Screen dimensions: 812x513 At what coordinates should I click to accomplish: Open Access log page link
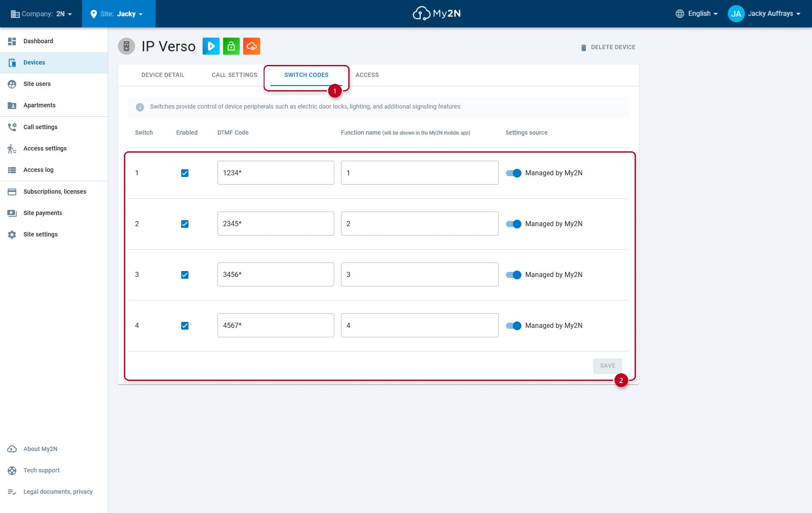[x=54, y=170]
